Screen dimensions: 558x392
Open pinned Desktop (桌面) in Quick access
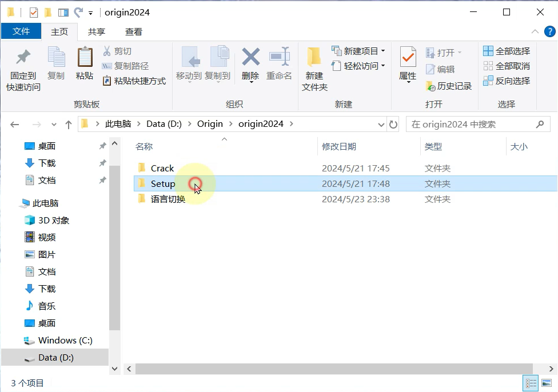point(47,146)
